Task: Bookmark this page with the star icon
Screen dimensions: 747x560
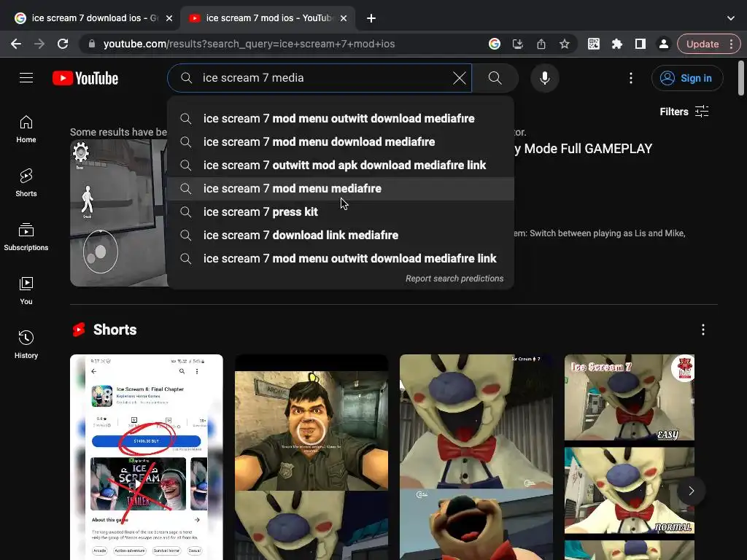Action: click(565, 44)
